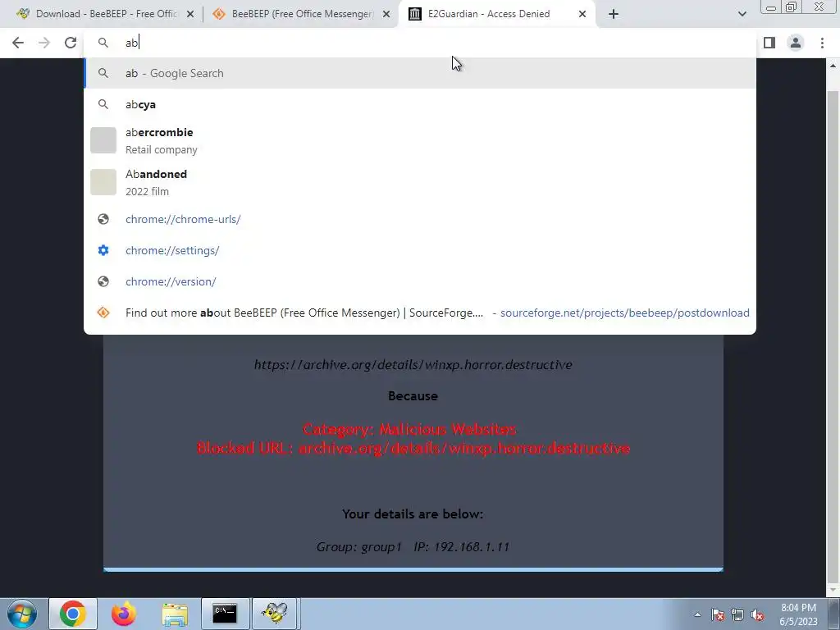Open Windows Explorer from the taskbar
Viewport: 840px width, 630px height.
pyautogui.click(x=175, y=614)
